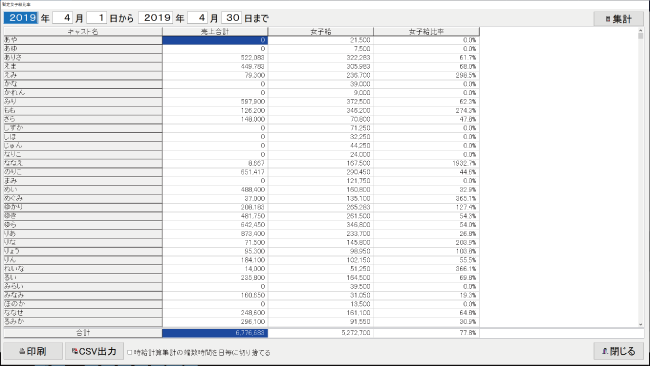Screen dimensions: 650x366
Task: Click the ratio cell 298.5%
Action: pyautogui.click(x=427, y=75)
